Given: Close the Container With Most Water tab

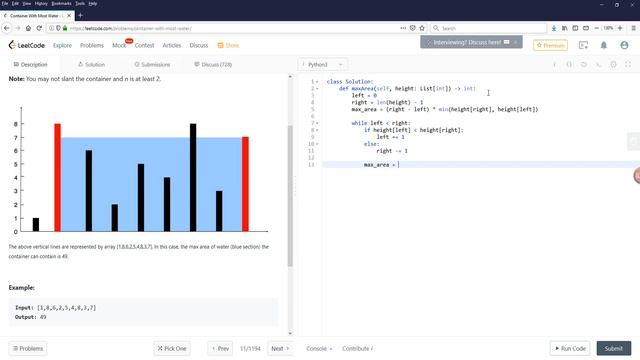Looking at the screenshot, I should [69, 16].
